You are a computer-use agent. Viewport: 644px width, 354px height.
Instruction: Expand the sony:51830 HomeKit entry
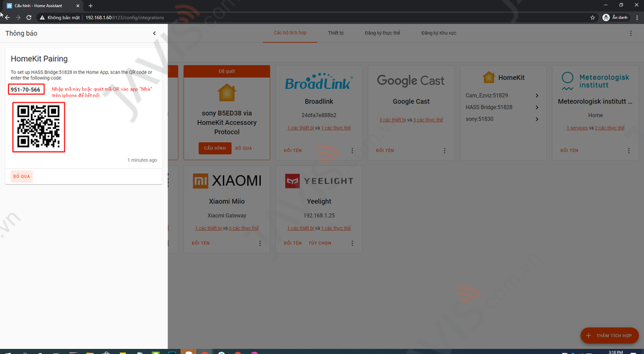click(503, 119)
